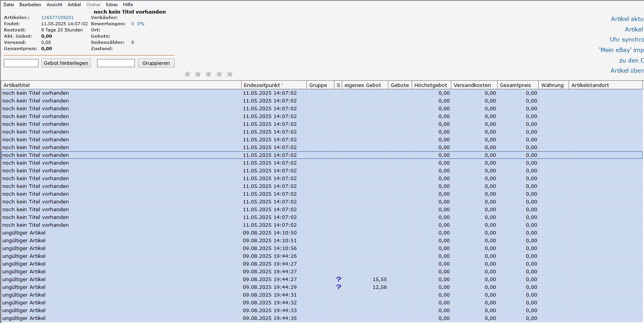Click the Uhr synchronisieren link

(x=626, y=39)
